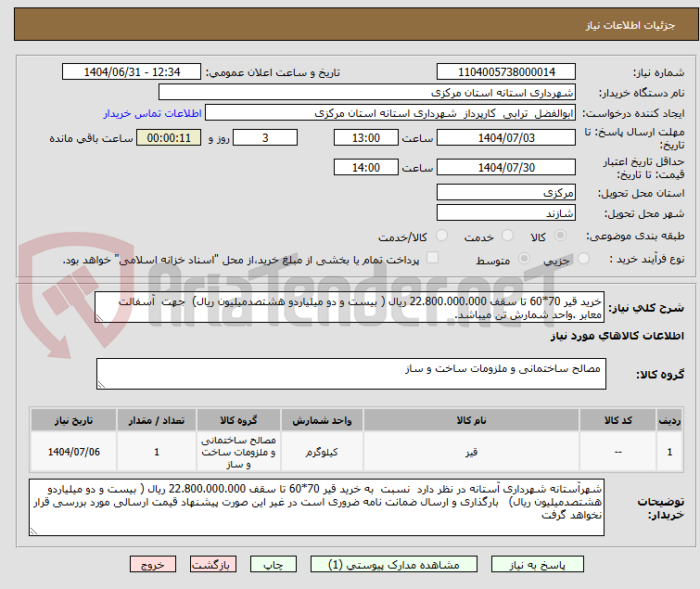The height and width of the screenshot is (589, 700).
Task: Toggle the اسناد خزانه اسلامی payment checkbox
Action: (x=432, y=258)
